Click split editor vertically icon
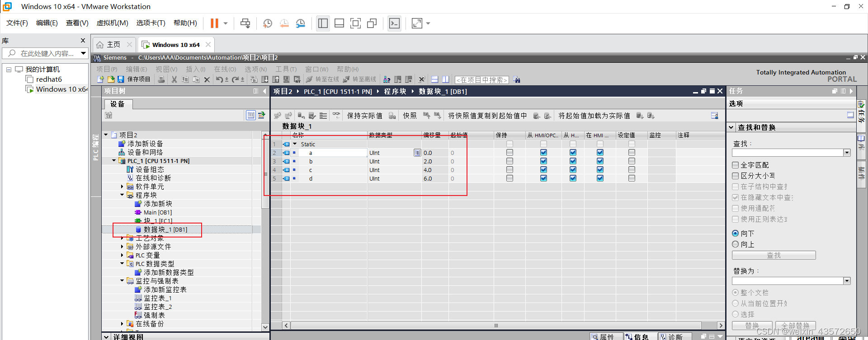Image resolution: width=868 pixels, height=340 pixels. (446, 79)
